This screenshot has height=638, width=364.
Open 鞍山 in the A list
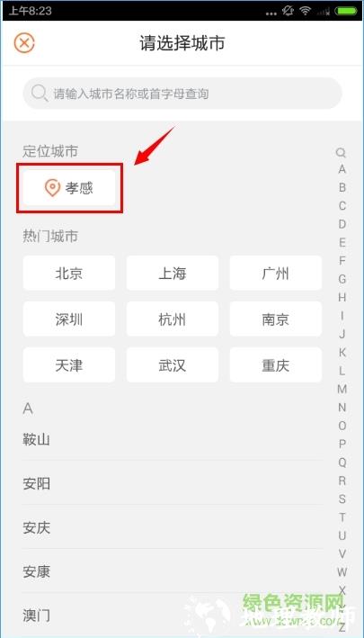click(x=173, y=439)
